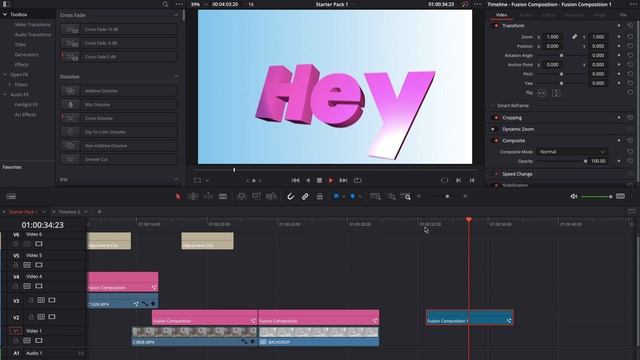Click the Custom Zoom magnifier icon

pos(406,196)
